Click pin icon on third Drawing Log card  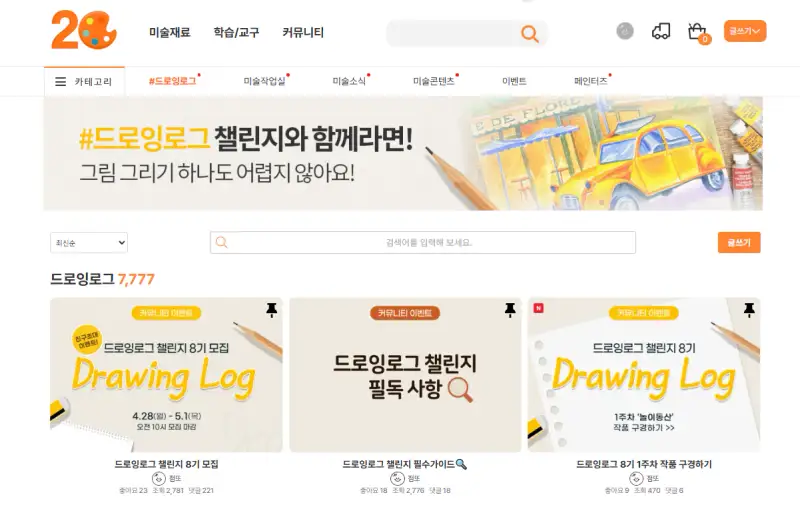tap(748, 310)
